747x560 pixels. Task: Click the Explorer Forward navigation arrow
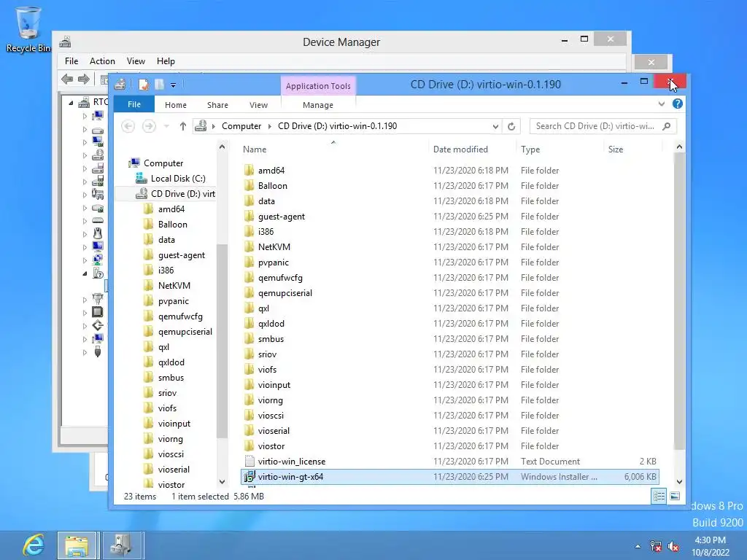click(x=149, y=126)
